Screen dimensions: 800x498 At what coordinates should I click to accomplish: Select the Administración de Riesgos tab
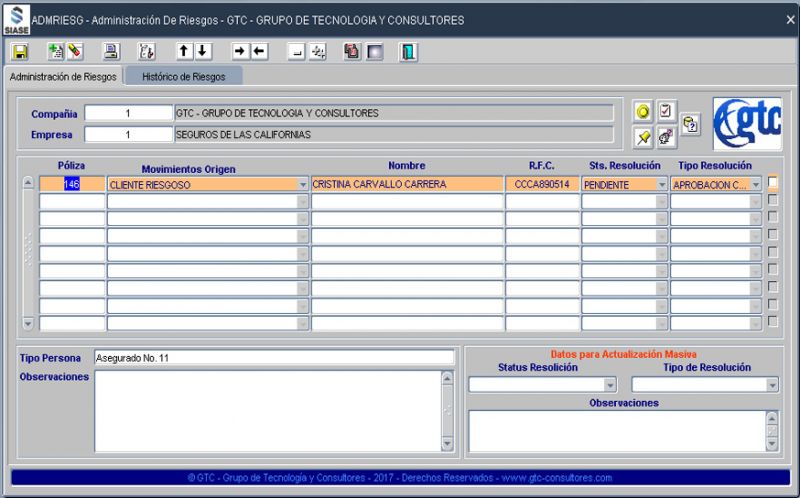63,76
